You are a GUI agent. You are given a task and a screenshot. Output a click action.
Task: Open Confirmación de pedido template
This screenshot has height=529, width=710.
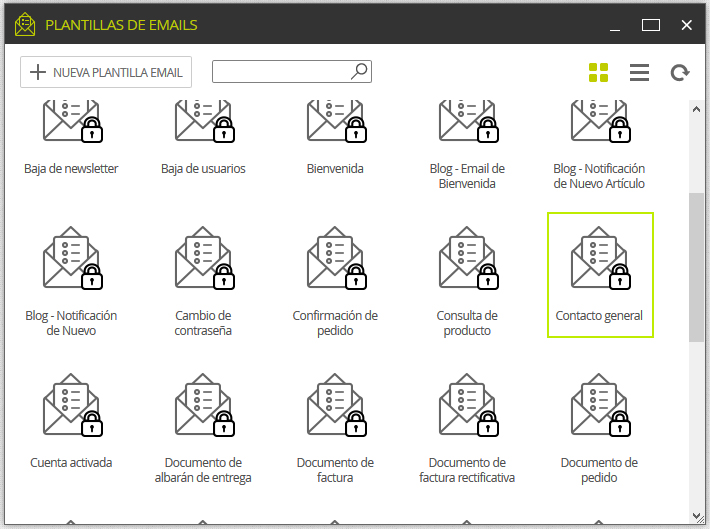point(335,281)
